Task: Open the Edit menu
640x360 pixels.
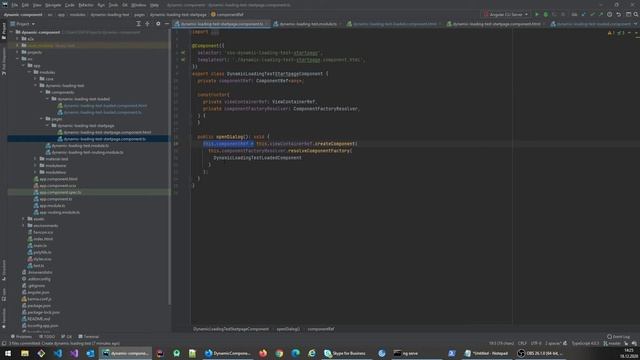Action: click(25, 5)
